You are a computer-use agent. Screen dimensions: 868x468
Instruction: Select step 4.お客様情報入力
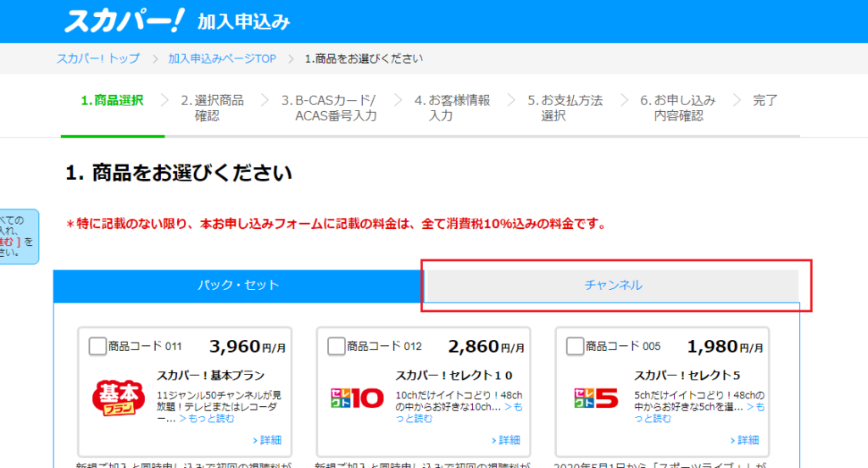pos(453,108)
